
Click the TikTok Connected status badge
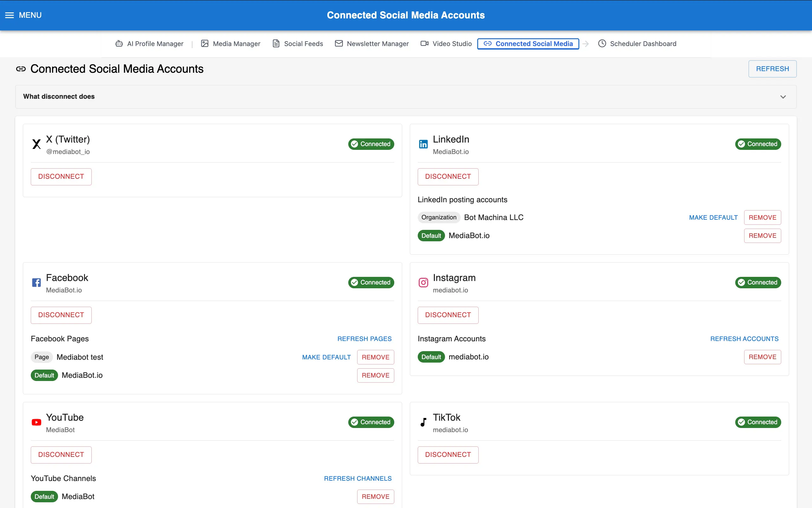click(758, 422)
